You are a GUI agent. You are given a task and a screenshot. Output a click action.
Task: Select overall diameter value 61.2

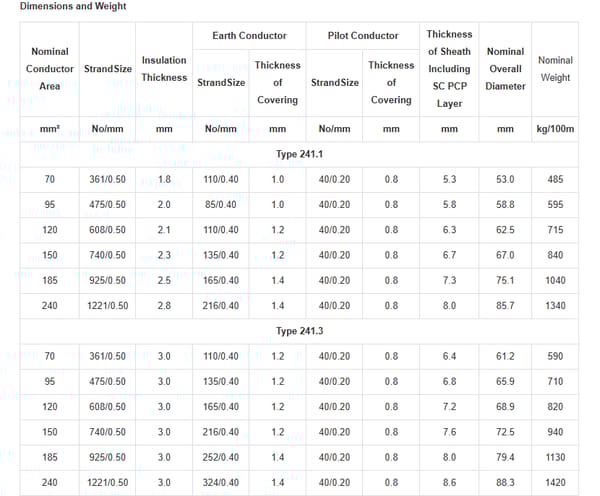pos(505,356)
